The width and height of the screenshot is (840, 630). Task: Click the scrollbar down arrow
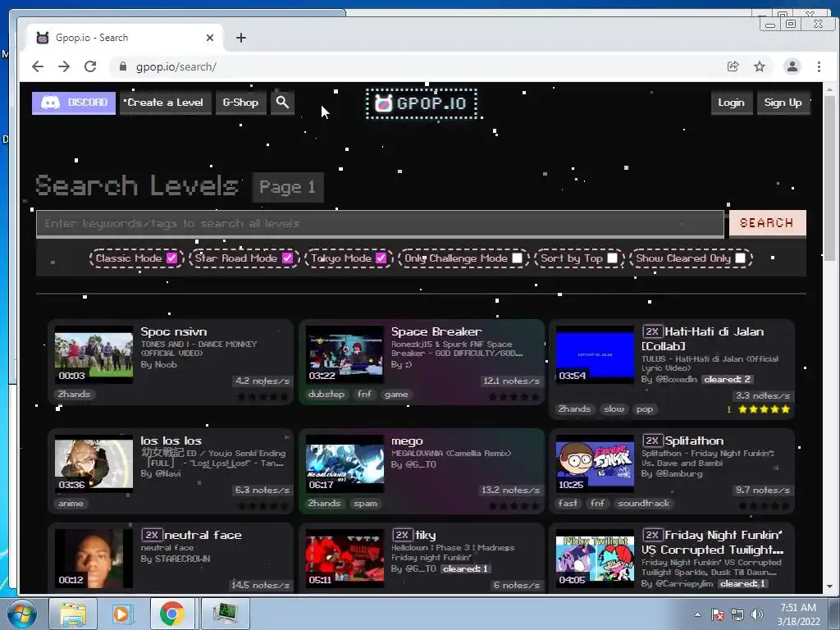830,586
